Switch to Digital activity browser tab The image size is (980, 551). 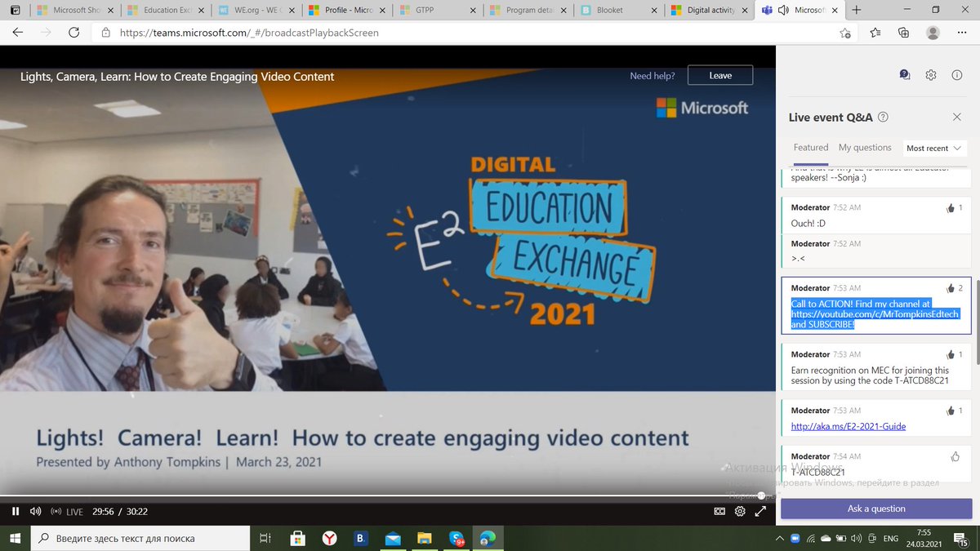710,10
